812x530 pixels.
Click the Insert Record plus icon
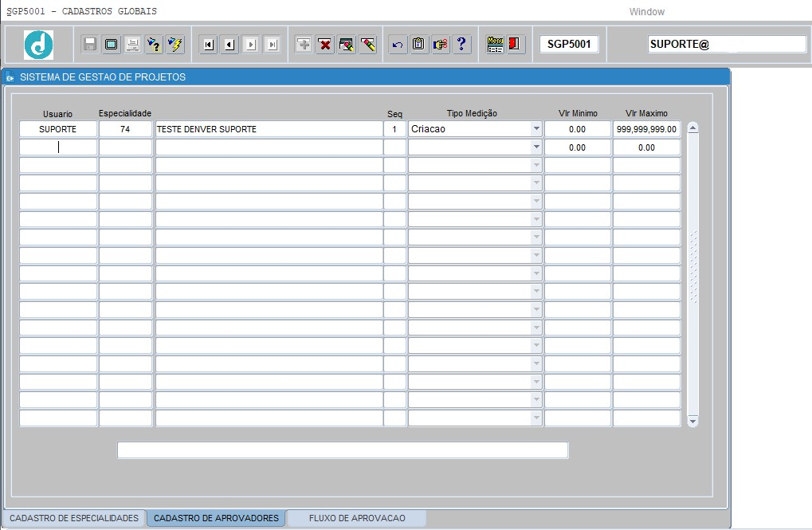click(x=304, y=45)
